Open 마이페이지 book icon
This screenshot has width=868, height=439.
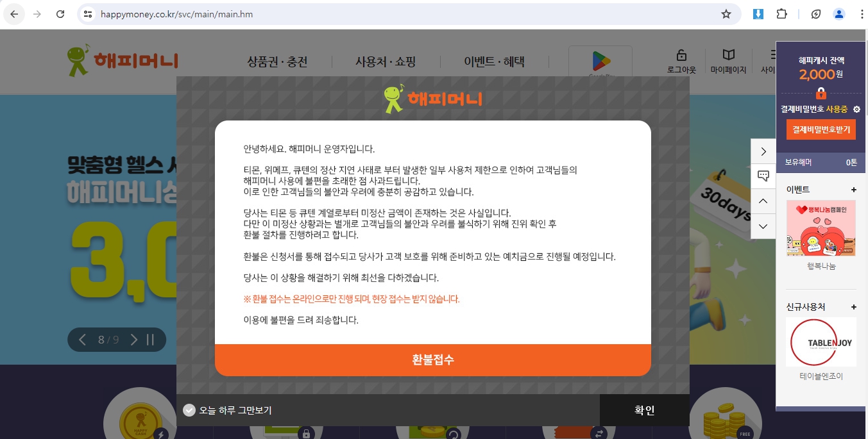728,55
